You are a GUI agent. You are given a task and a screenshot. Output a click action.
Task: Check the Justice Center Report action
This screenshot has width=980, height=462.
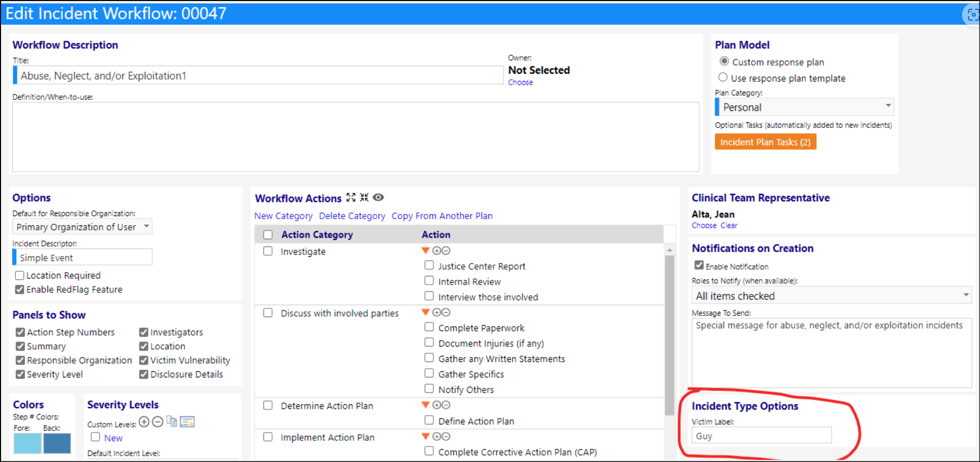pyautogui.click(x=429, y=265)
